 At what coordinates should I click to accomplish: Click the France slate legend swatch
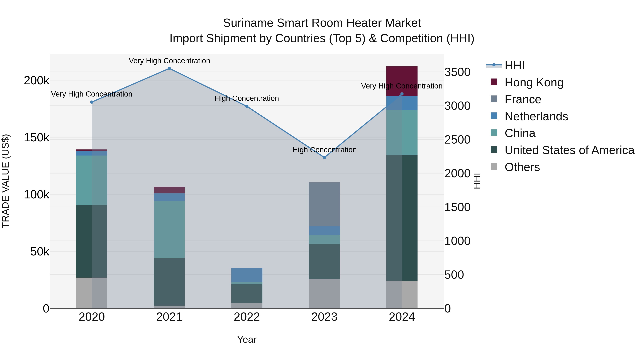point(494,99)
